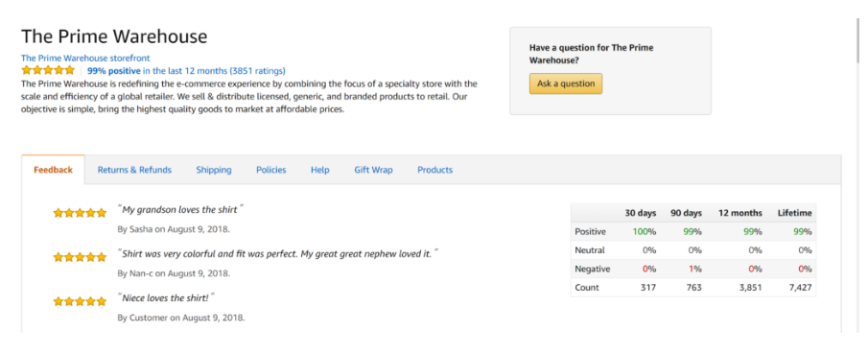This screenshot has width=868, height=352.
Task: Click the 90 days column header
Action: click(x=687, y=213)
